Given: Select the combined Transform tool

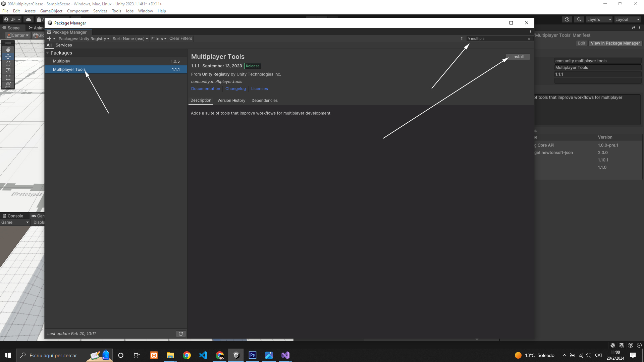Looking at the screenshot, I should (x=8, y=85).
